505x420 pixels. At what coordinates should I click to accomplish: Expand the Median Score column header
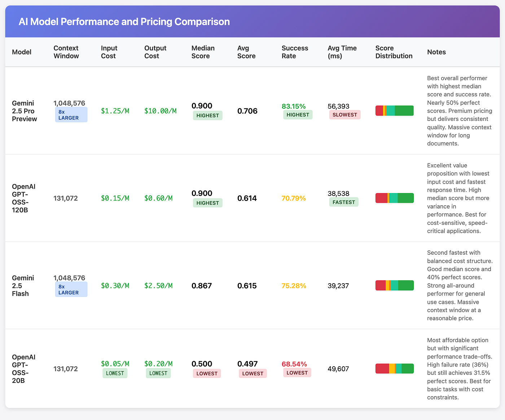(x=203, y=52)
